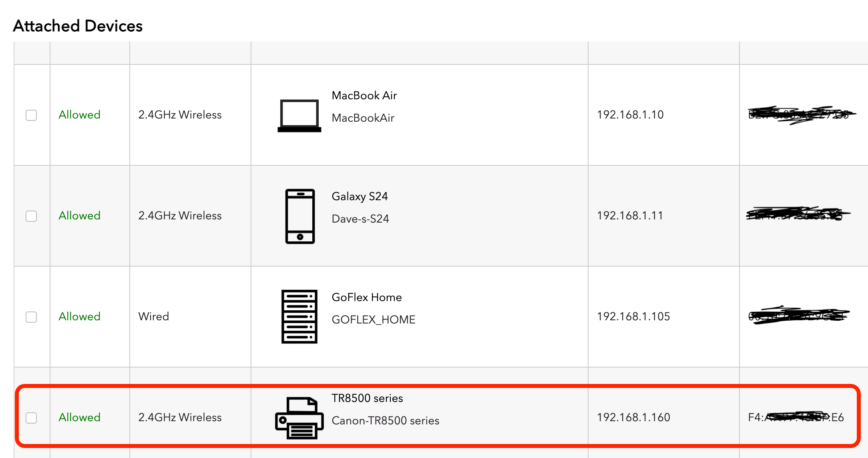
Task: Select the GoFlex Home row checkbox
Action: 31,317
